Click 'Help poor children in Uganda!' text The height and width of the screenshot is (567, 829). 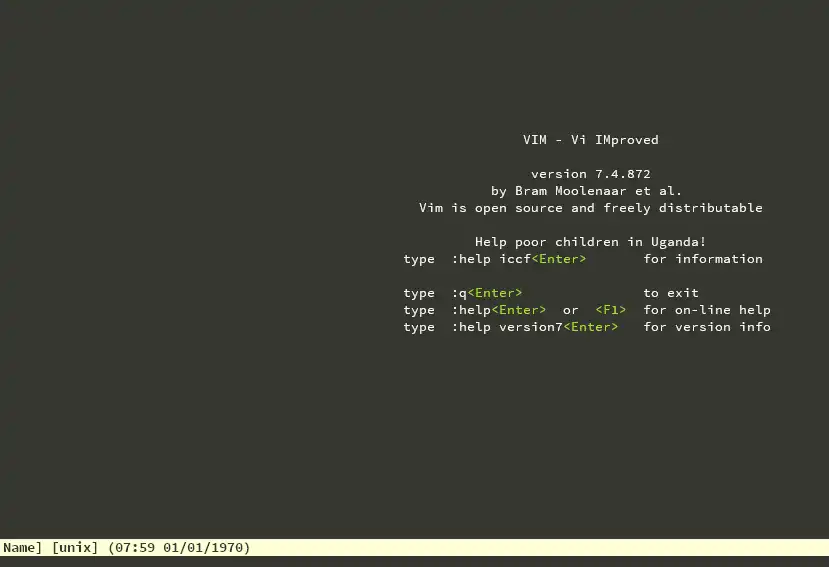pyautogui.click(x=590, y=242)
